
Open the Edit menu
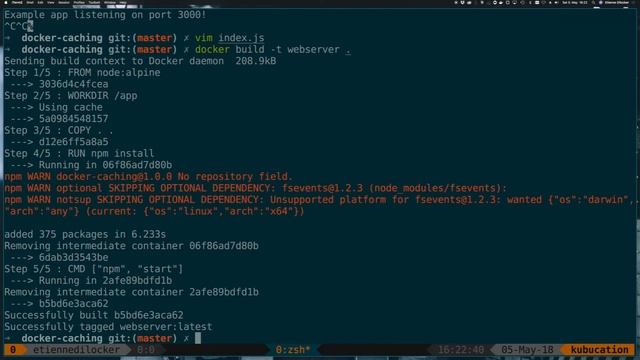point(40,2)
